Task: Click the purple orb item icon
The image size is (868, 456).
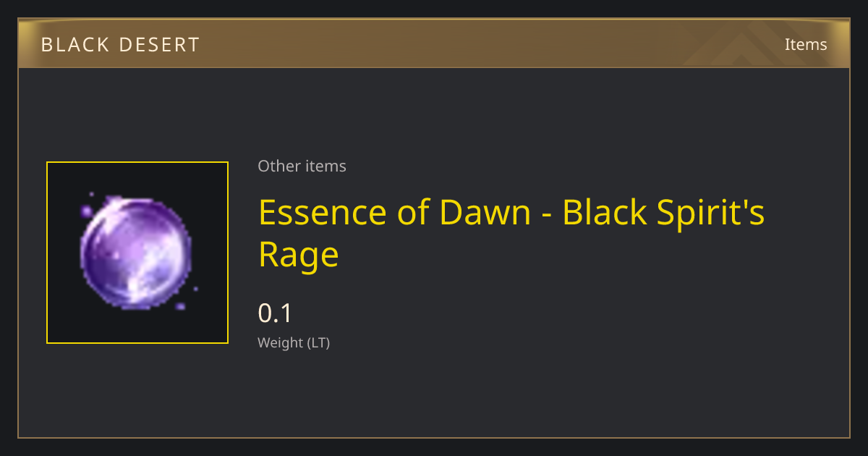Action: coord(135,253)
